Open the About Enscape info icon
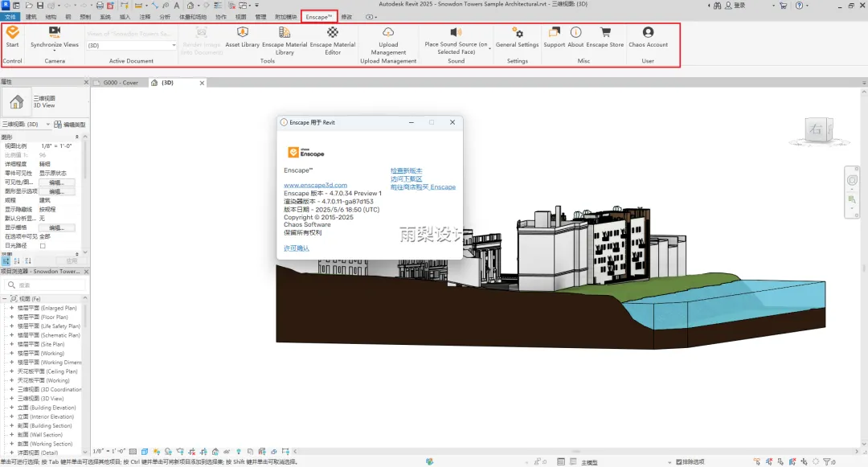868x467 pixels. point(575,32)
